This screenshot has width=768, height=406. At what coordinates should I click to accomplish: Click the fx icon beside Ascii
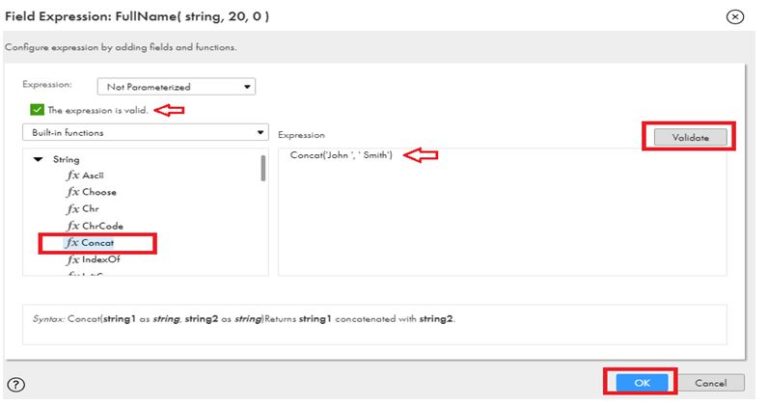pyautogui.click(x=73, y=175)
